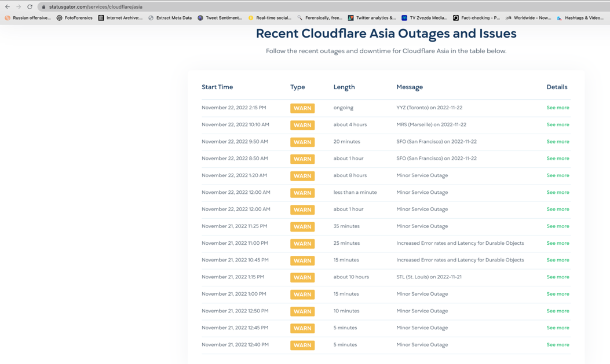Click the 'Follow the recent outages' subtitle text
The width and height of the screenshot is (610, 364).
pos(386,51)
